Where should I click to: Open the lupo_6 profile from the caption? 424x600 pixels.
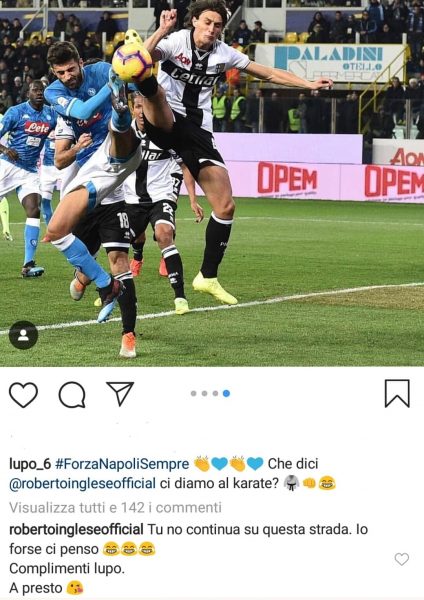[30, 464]
